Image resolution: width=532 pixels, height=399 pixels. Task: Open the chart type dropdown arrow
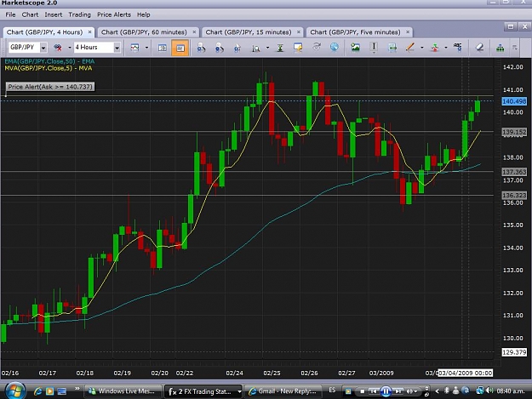(x=146, y=48)
